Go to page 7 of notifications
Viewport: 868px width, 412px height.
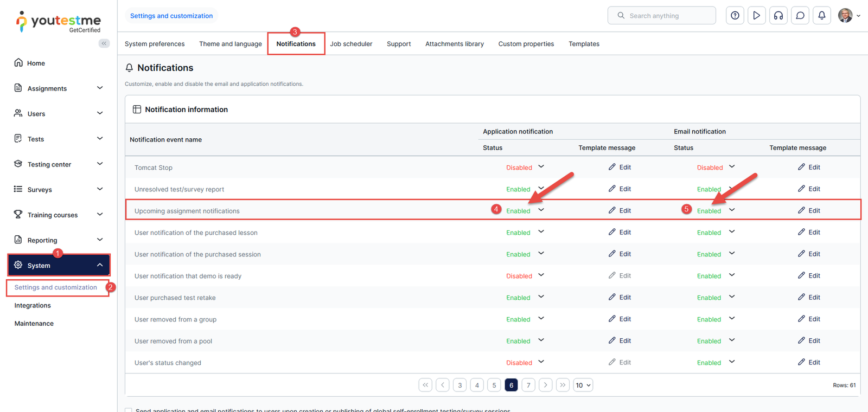pyautogui.click(x=528, y=385)
